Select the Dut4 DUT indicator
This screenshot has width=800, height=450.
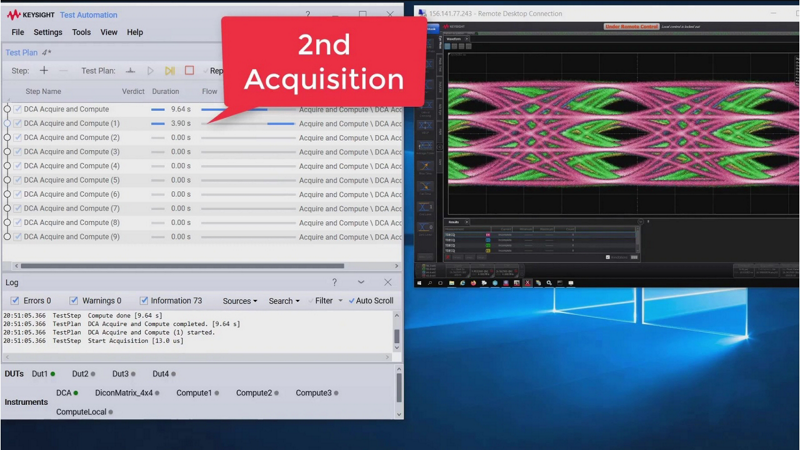[x=164, y=374]
